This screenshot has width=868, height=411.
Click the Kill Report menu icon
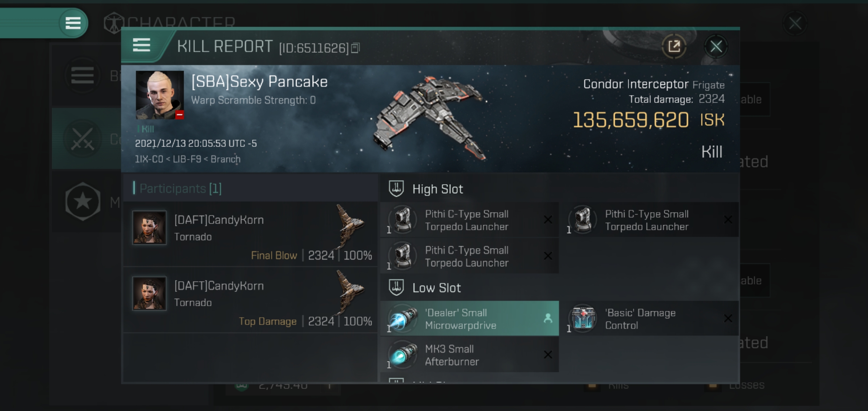coord(142,46)
